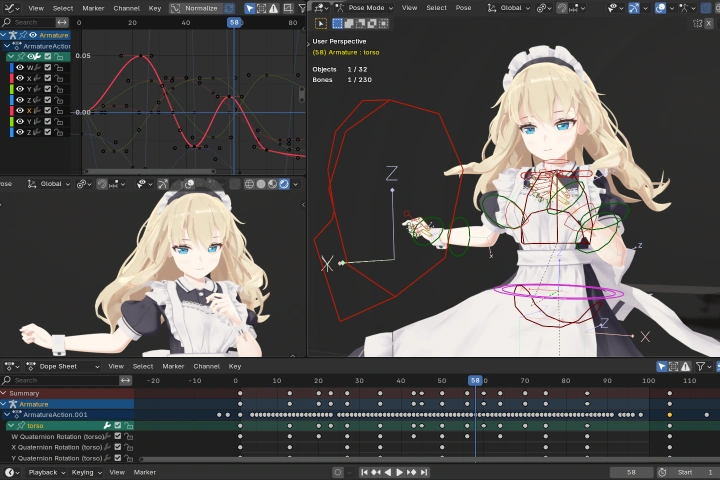Image resolution: width=720 pixels, height=480 pixels.
Task: Click X-axis mirror X button at viewport right
Action: [x=709, y=23]
